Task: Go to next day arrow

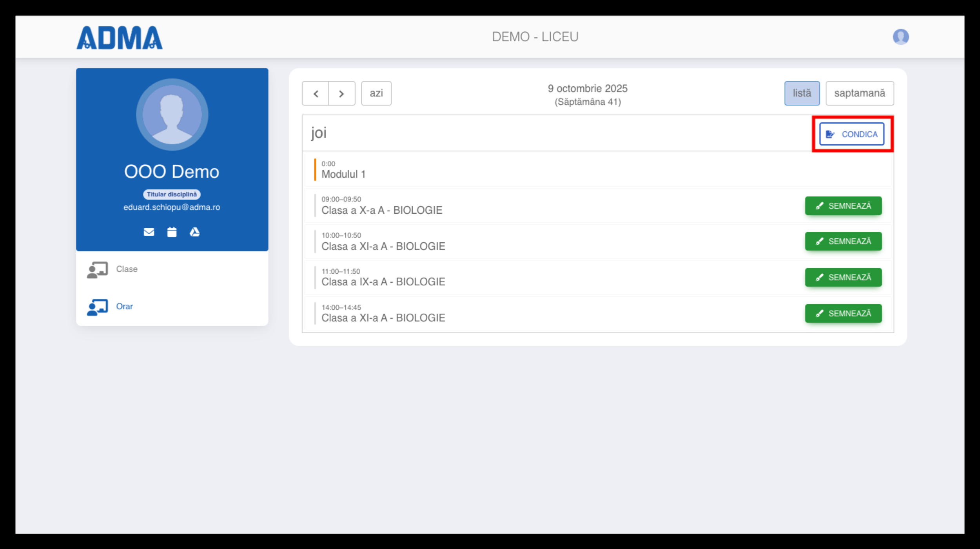Action: (x=341, y=94)
